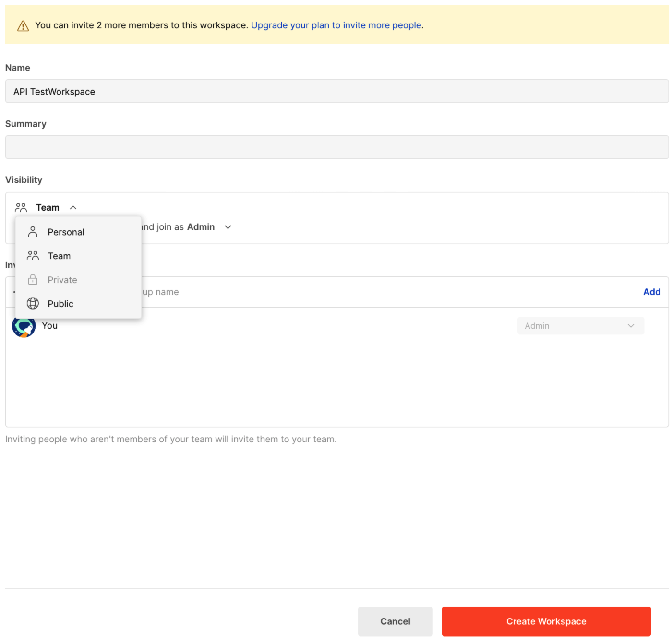Click the selected Team visibility label
672x643 pixels.
[x=48, y=208]
